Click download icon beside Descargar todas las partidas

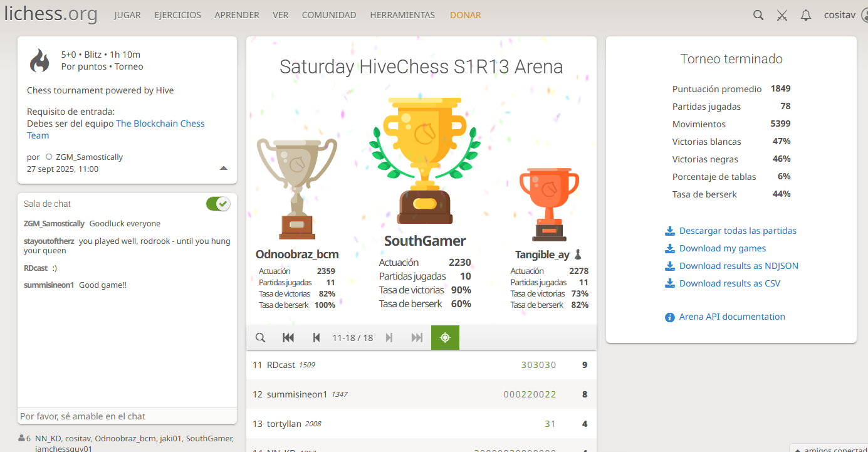tap(670, 231)
